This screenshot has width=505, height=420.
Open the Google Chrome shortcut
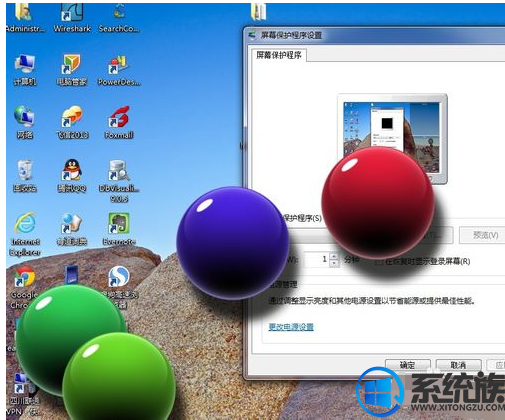(x=25, y=277)
